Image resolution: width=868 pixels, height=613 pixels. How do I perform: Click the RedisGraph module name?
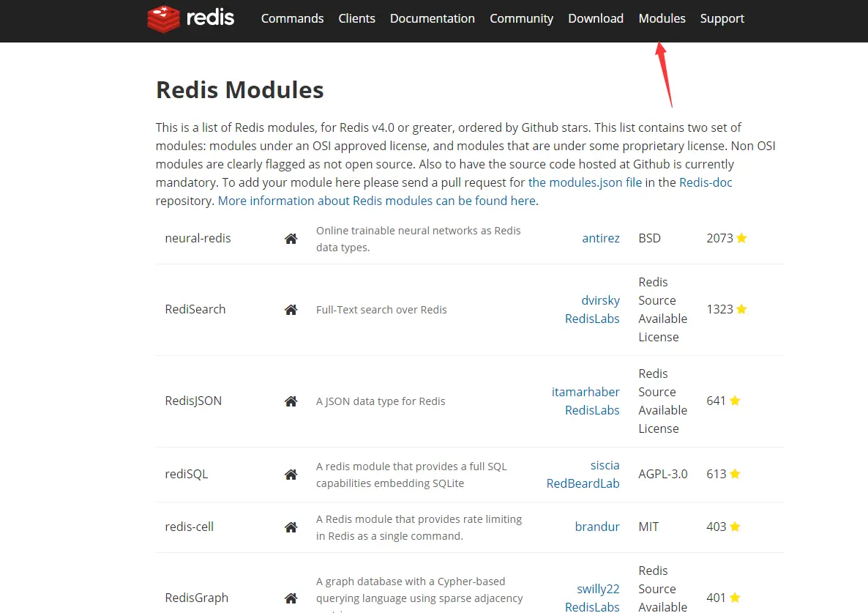[x=196, y=598]
